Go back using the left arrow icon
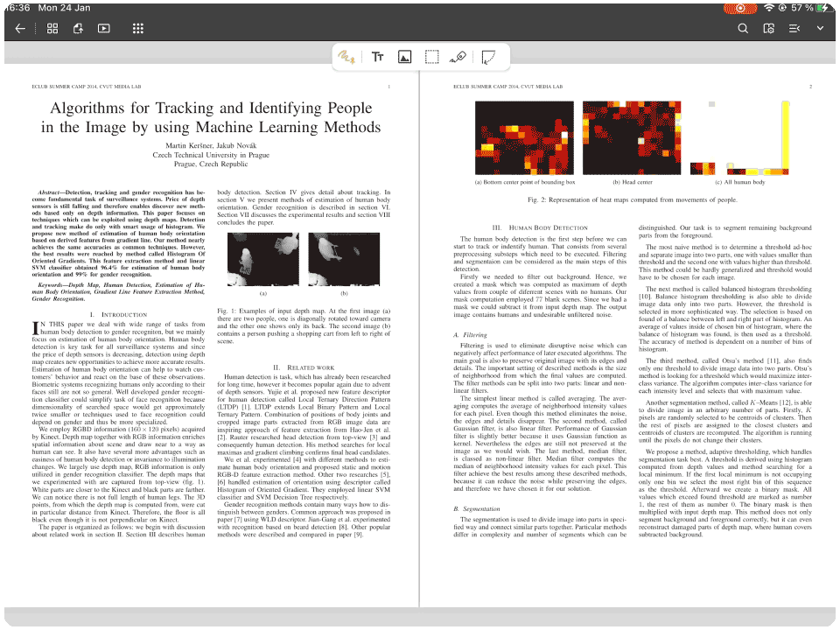The height and width of the screenshot is (630, 840). pyautogui.click(x=20, y=28)
